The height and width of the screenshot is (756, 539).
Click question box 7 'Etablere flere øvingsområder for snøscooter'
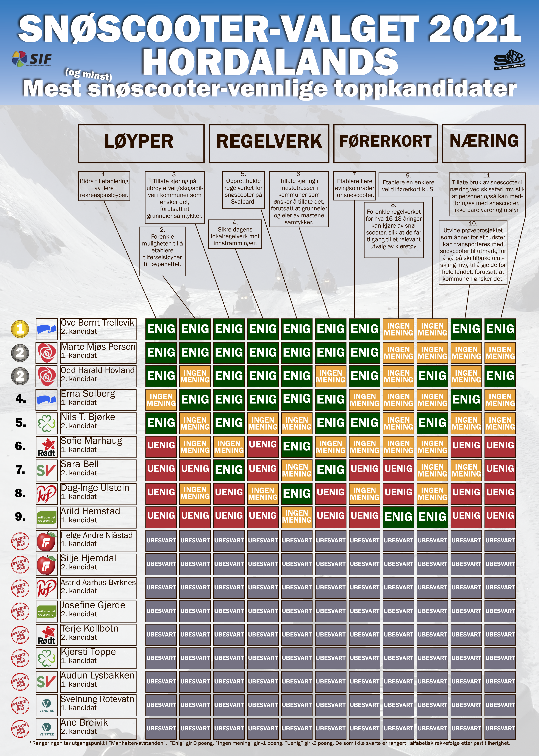[x=355, y=186]
